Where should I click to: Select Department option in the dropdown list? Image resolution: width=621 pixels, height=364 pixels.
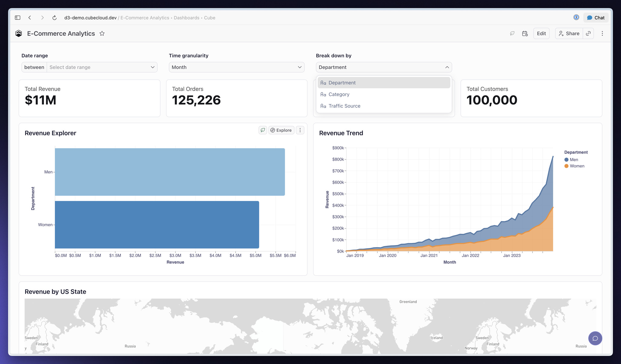[x=384, y=83]
